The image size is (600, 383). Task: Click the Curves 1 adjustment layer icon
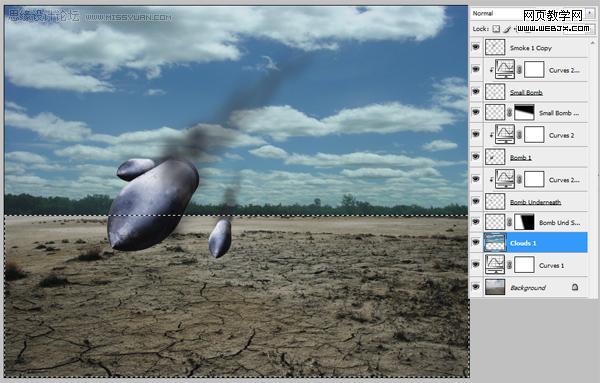coord(495,265)
